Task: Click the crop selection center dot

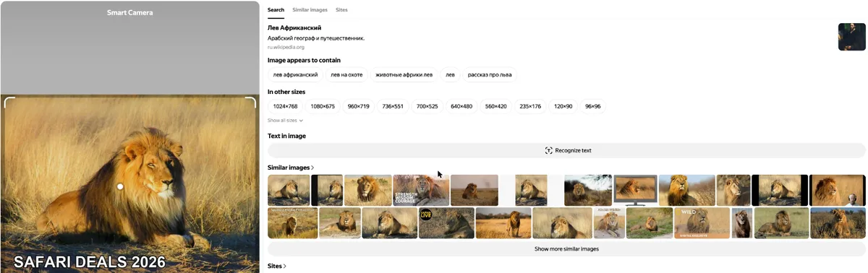Action: 120,186
